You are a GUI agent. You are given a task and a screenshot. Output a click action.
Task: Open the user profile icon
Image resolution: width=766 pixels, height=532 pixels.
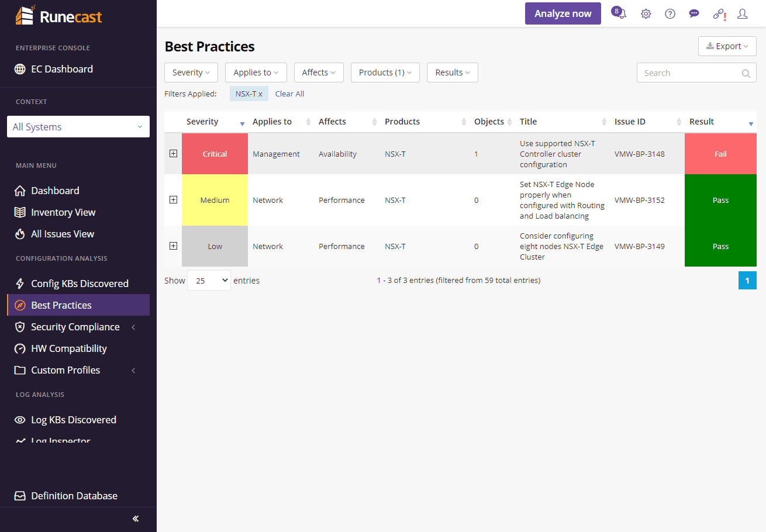[743, 14]
